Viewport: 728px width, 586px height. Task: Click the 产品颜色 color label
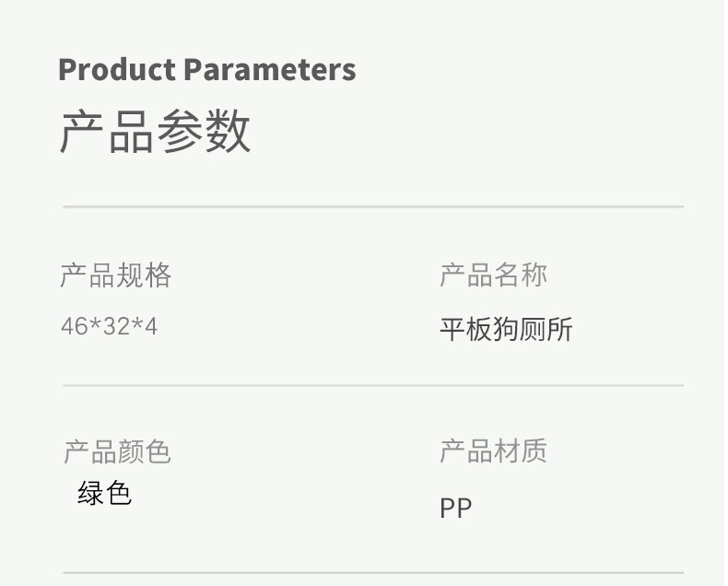click(117, 451)
